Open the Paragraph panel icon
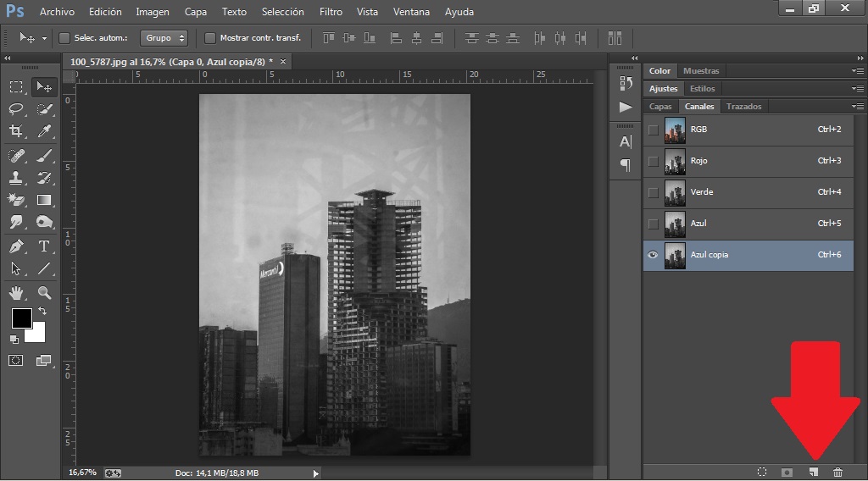Screen dimensions: 868x481 click(x=626, y=165)
